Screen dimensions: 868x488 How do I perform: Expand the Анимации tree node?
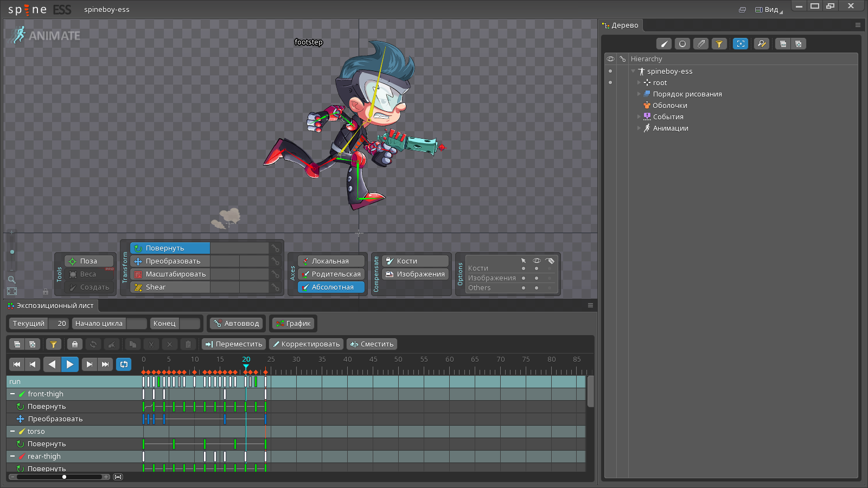pyautogui.click(x=639, y=129)
